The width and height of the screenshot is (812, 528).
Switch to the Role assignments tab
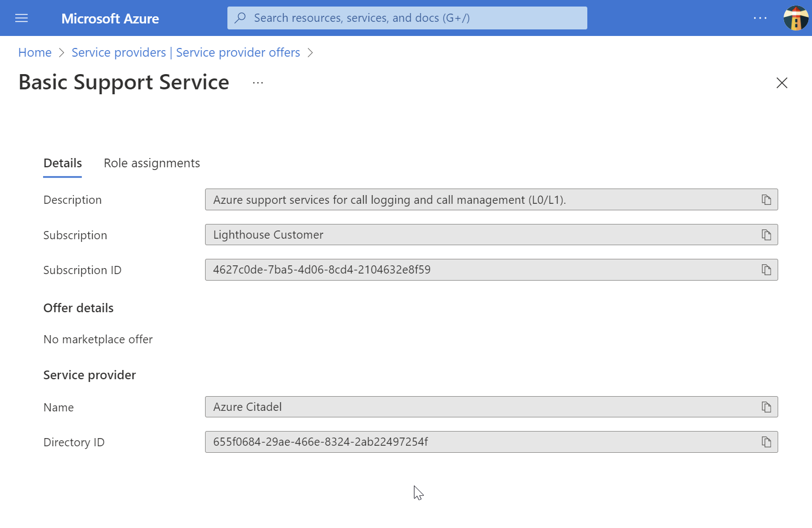152,163
